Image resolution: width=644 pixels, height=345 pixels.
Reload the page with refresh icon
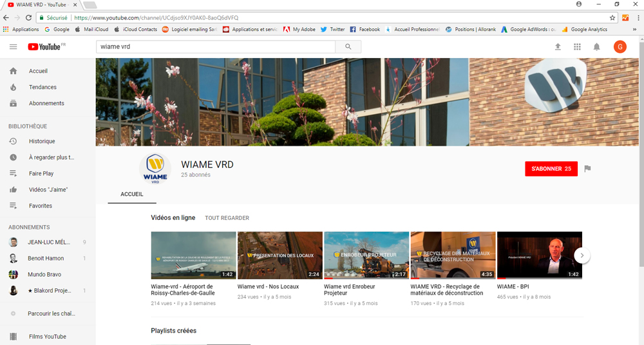[x=28, y=17]
